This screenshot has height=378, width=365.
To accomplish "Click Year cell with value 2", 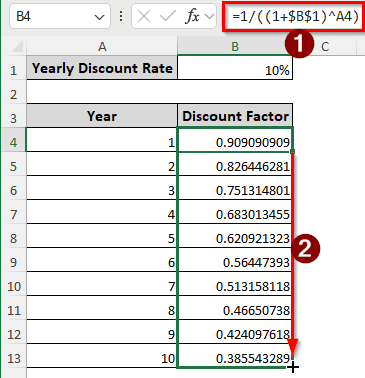I will (x=102, y=164).
